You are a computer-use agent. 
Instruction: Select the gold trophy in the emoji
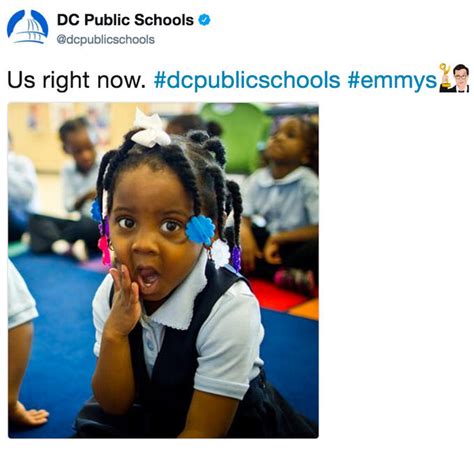click(x=445, y=77)
